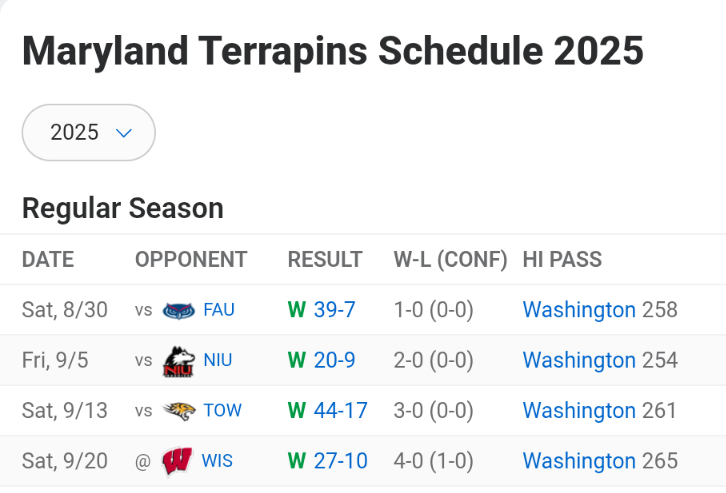View the 44-17 game result
The height and width of the screenshot is (493, 726).
coord(340,410)
